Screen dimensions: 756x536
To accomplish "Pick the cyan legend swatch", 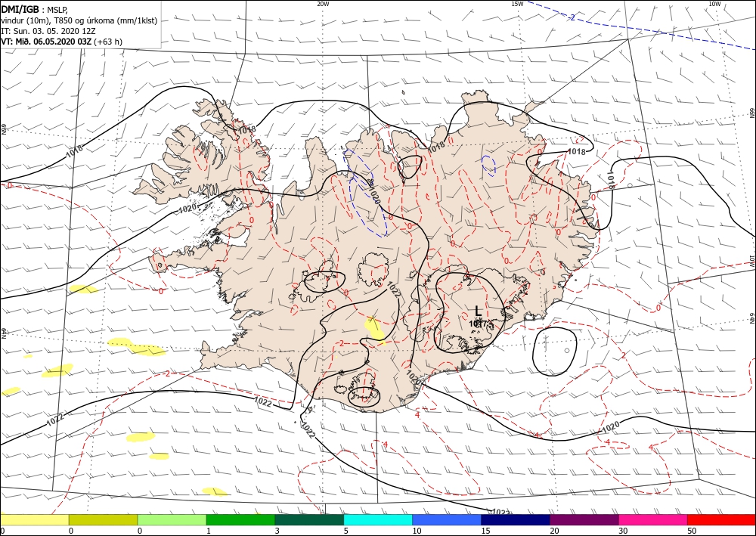I will pos(378,519).
